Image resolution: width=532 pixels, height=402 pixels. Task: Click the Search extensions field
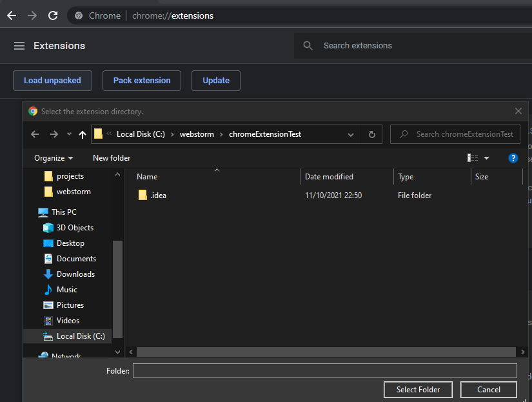pyautogui.click(x=413, y=46)
